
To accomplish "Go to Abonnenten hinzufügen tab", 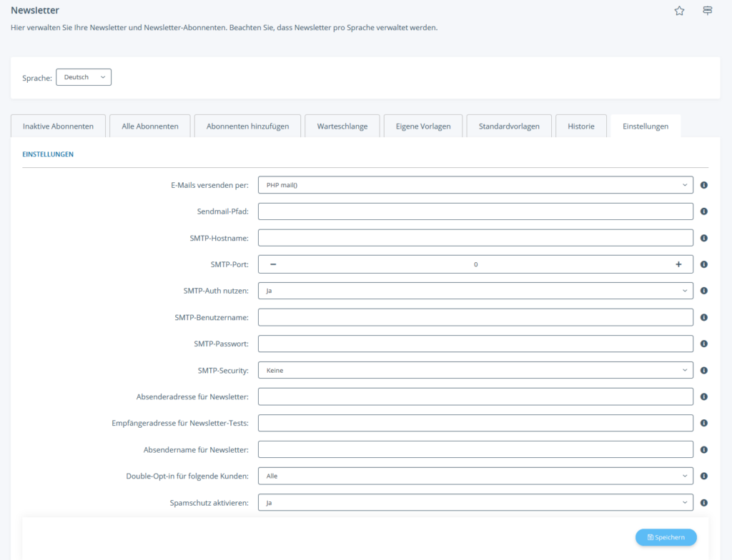I will (247, 126).
